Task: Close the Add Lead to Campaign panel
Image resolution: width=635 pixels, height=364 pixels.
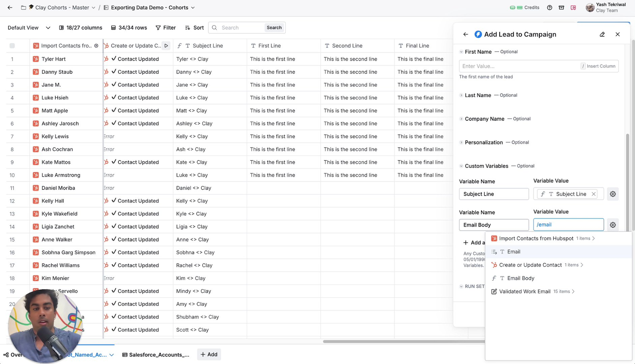Action: pyautogui.click(x=618, y=35)
